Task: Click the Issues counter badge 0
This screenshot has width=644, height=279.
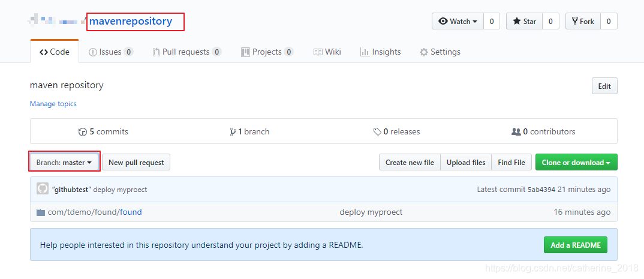Action: (128, 52)
